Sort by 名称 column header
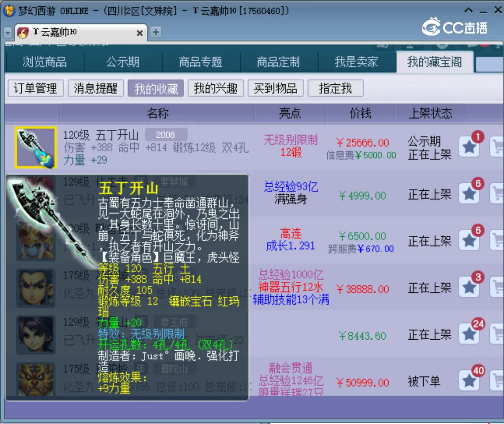The image size is (504, 424). point(157,113)
